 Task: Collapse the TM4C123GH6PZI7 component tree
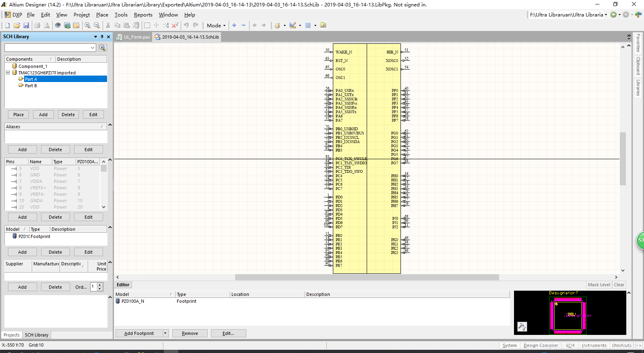click(8, 73)
